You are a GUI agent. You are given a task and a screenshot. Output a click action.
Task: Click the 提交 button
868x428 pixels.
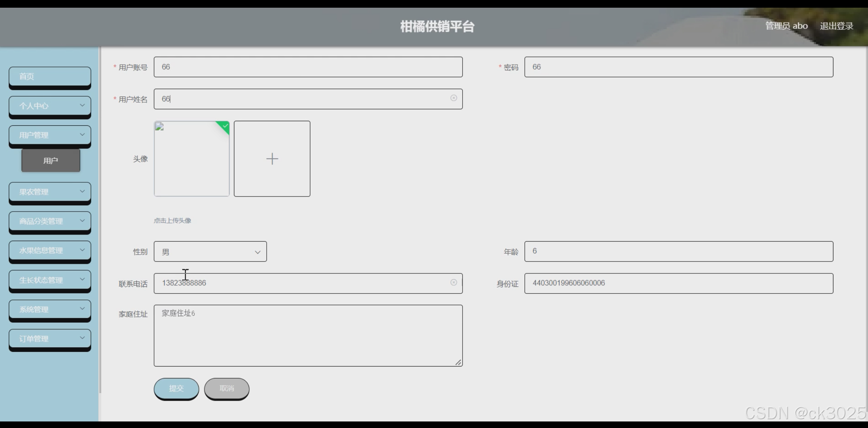[x=176, y=388]
